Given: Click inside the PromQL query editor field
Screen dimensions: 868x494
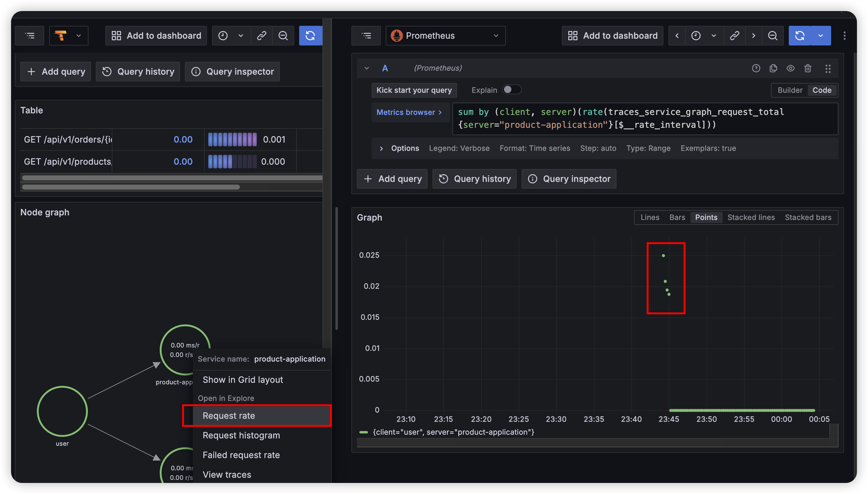Looking at the screenshot, I should pyautogui.click(x=644, y=118).
